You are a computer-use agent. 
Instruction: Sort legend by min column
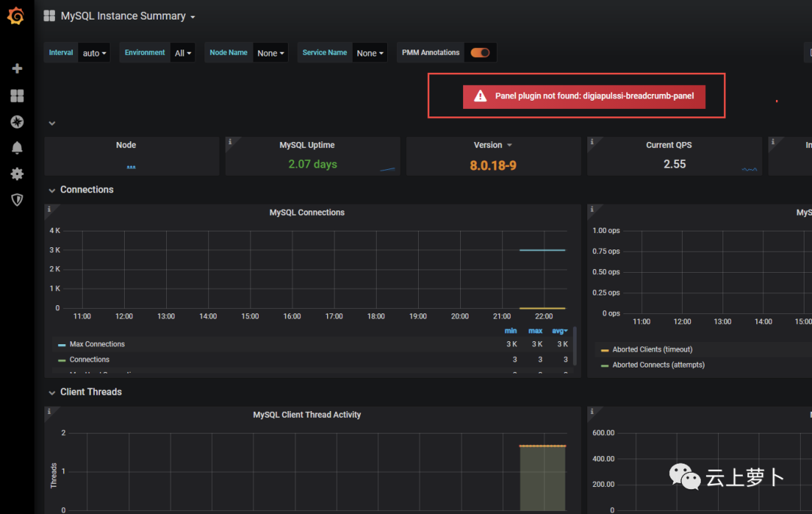[511, 331]
